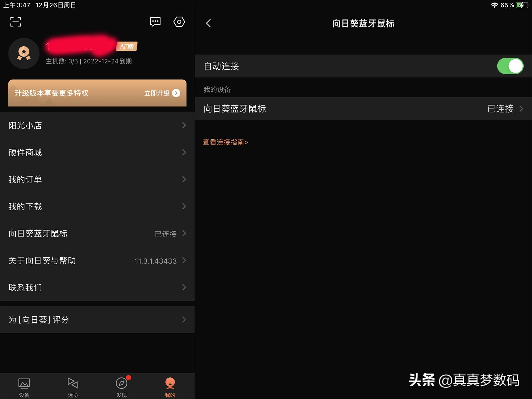
Task: Open the QR code scan icon
Action: [15, 22]
